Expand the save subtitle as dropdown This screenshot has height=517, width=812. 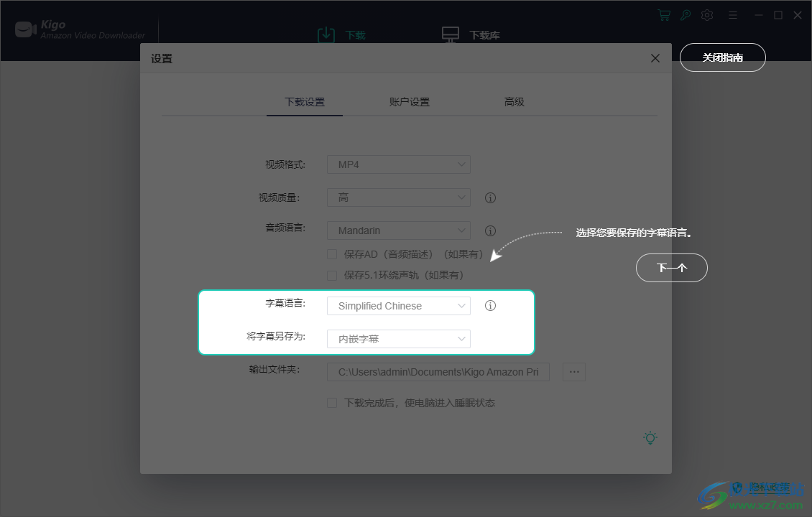(x=399, y=339)
